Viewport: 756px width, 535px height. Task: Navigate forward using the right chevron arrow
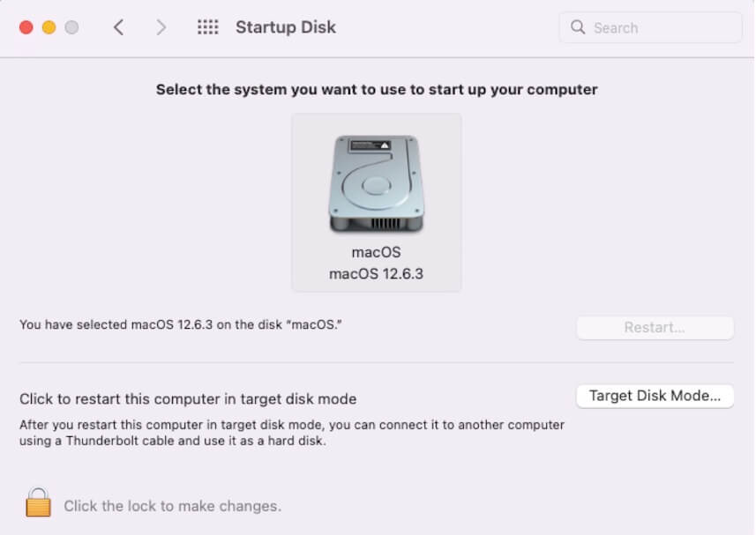click(x=161, y=26)
